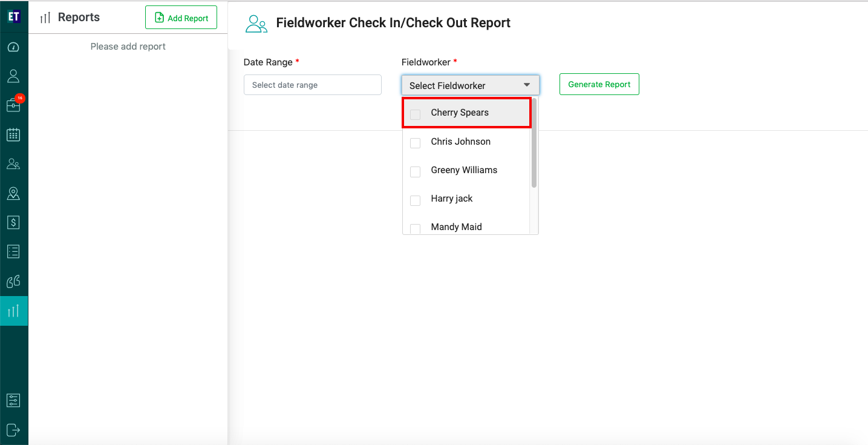868x445 pixels.
Task: Click the fieldworker list scrollbar
Action: tap(534, 143)
